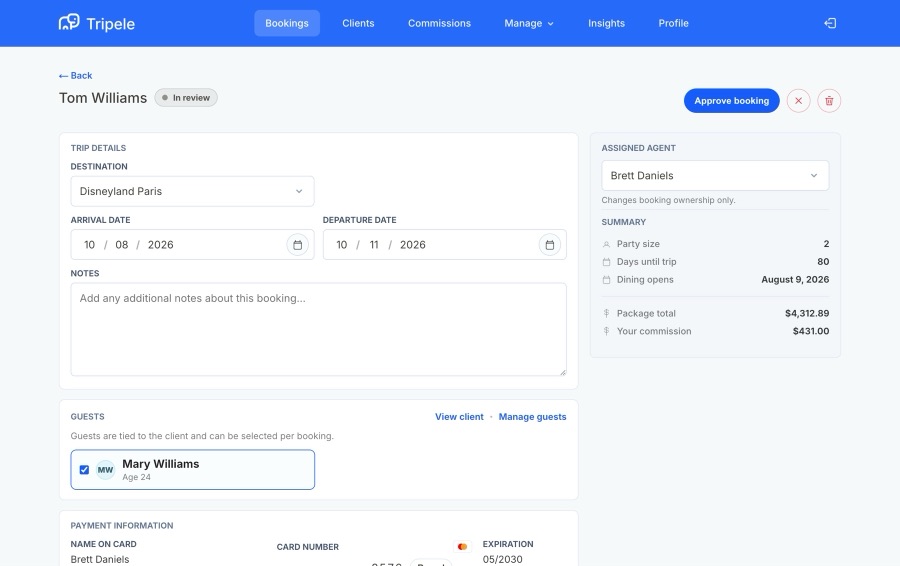This screenshot has height=566, width=900.
Task: Click the Tom Williams heading
Action: (103, 98)
